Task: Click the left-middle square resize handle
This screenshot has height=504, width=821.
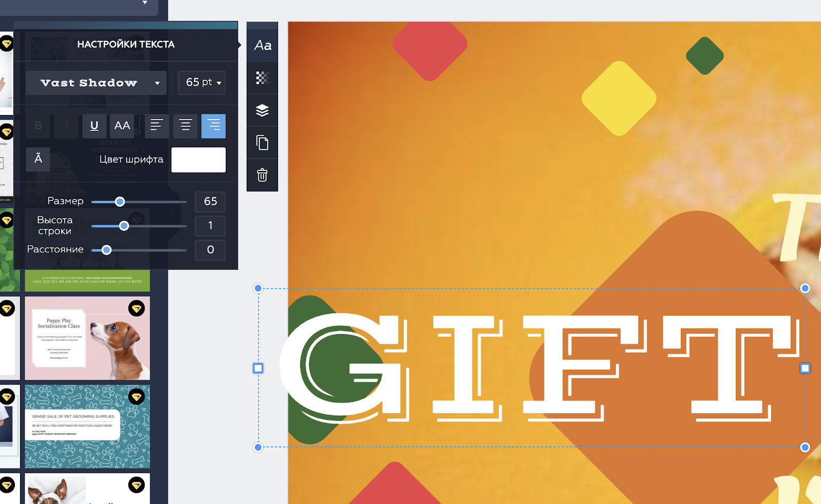Action: tap(258, 368)
